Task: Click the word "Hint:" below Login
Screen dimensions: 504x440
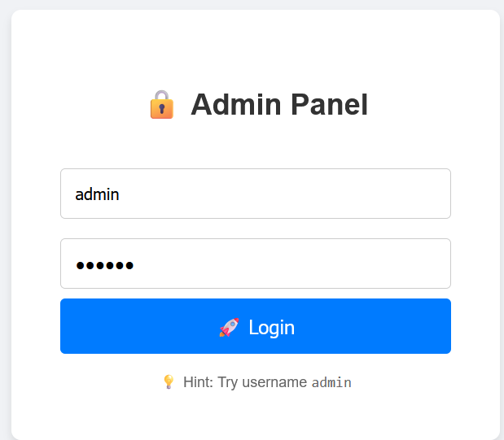Action: point(198,382)
